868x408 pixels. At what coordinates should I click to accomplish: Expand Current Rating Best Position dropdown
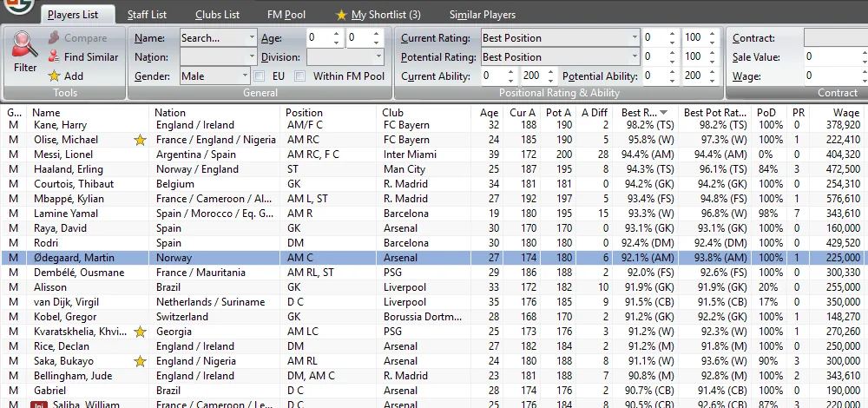(635, 38)
